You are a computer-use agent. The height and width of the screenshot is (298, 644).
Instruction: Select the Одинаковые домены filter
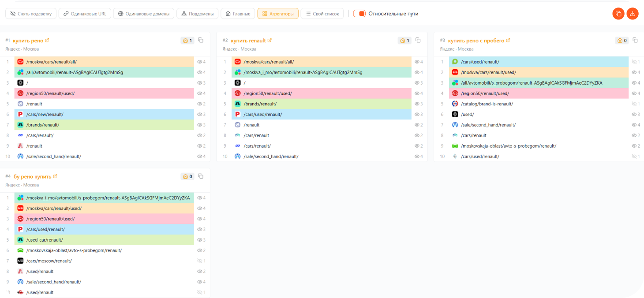[x=143, y=14]
